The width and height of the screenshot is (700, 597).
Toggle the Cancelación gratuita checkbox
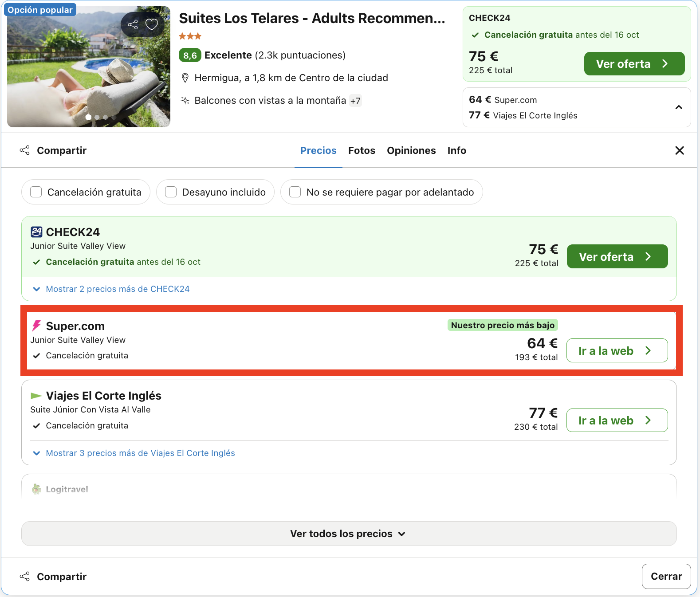point(36,192)
